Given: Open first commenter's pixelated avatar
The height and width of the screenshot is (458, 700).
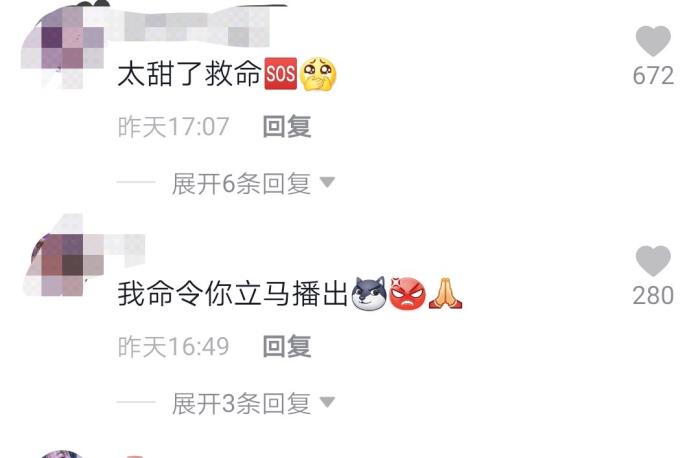Looking at the screenshot, I should (x=62, y=47).
